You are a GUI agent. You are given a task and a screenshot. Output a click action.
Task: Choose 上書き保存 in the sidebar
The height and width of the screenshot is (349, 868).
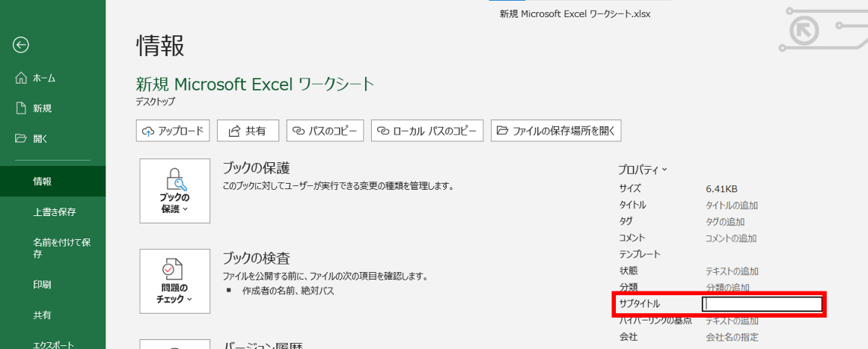[x=52, y=211]
